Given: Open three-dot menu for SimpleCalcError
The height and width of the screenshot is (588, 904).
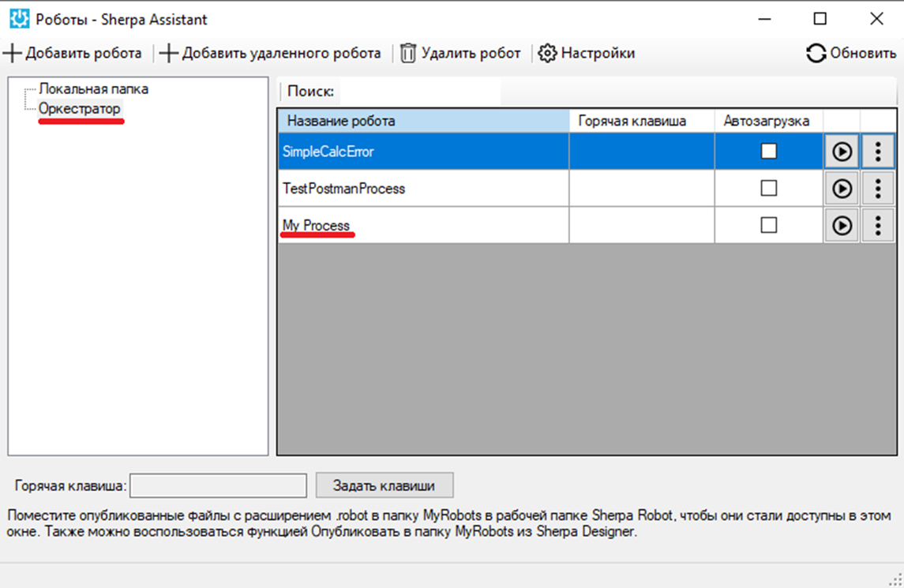Looking at the screenshot, I should (x=878, y=152).
